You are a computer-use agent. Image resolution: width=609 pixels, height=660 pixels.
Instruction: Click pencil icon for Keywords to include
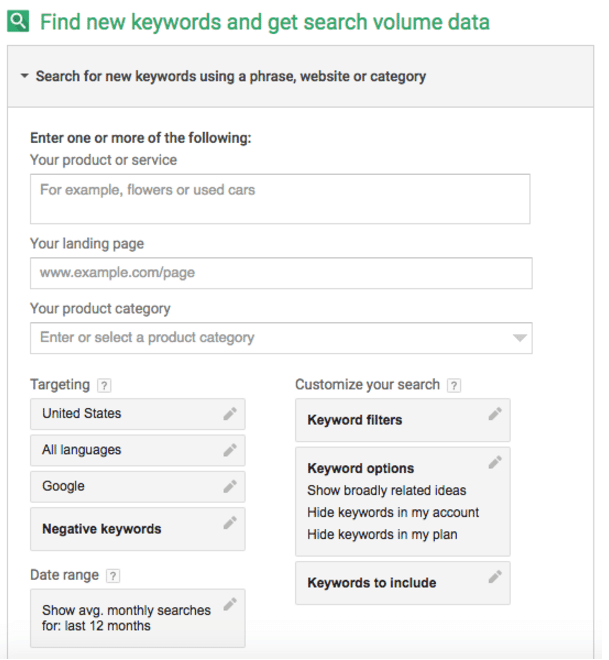(x=495, y=577)
